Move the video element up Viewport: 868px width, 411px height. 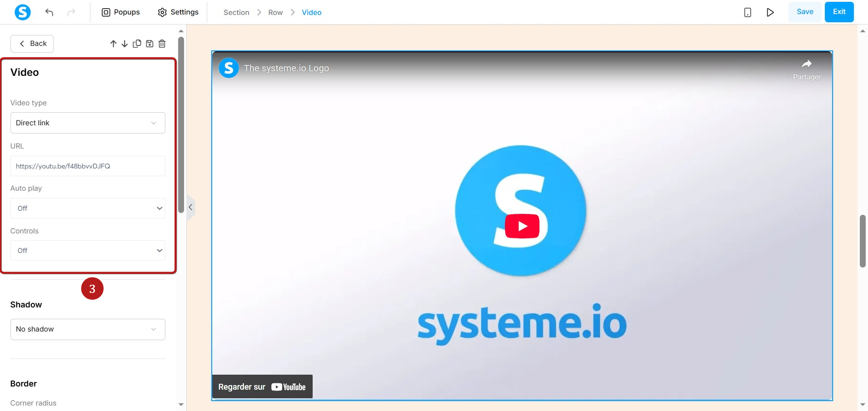(114, 44)
